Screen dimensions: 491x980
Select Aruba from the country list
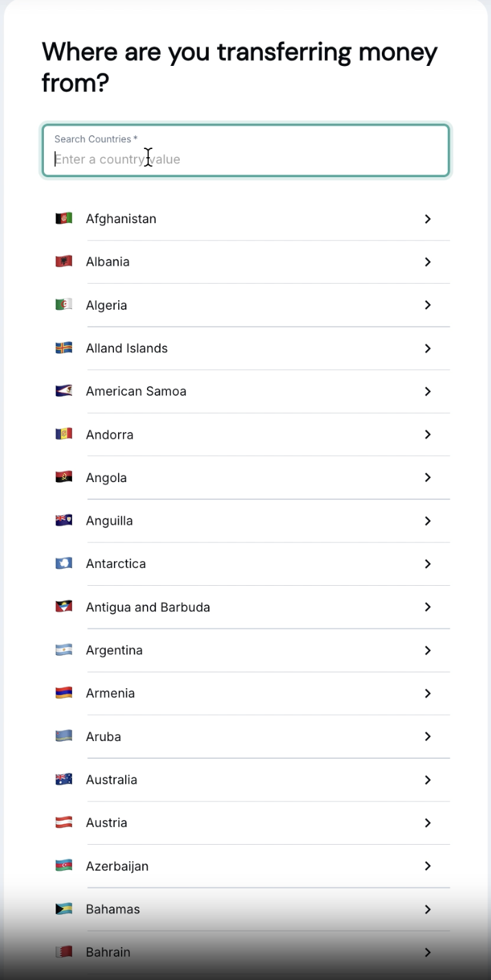[103, 736]
